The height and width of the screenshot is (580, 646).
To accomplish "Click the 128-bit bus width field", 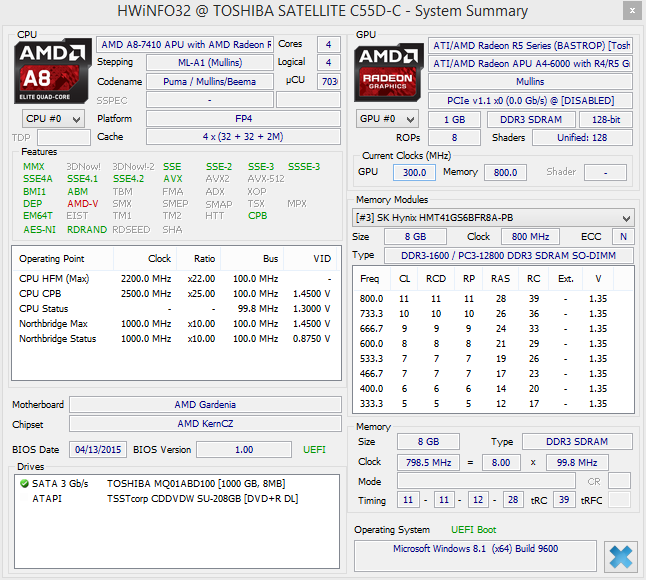I will 606,119.
